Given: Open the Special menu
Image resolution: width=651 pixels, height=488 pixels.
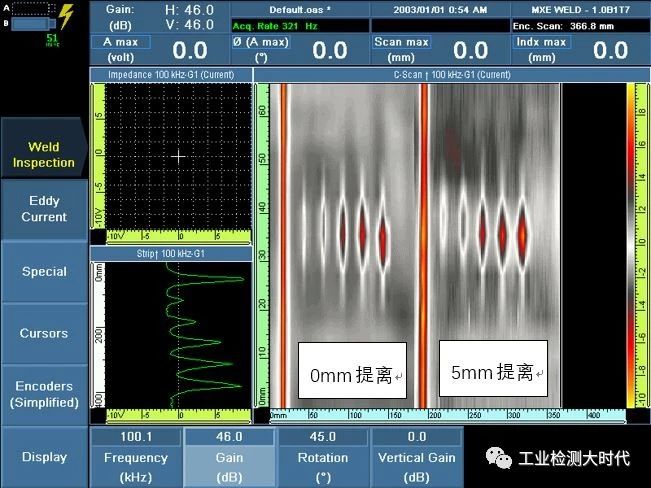Looking at the screenshot, I should pos(44,271).
